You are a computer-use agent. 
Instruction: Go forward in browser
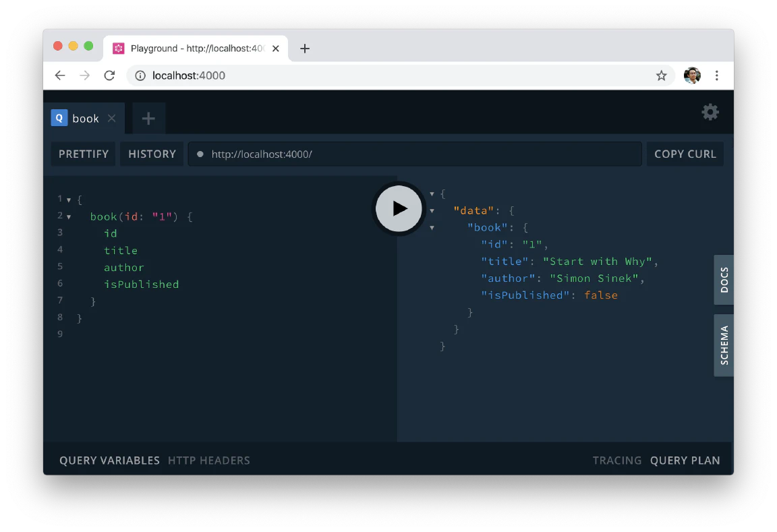coord(85,76)
